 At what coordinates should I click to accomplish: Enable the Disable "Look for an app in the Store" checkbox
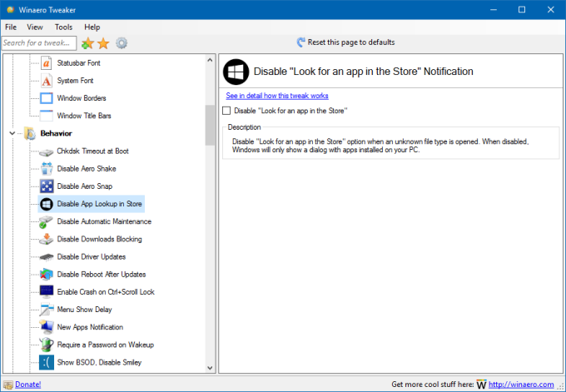(x=227, y=110)
